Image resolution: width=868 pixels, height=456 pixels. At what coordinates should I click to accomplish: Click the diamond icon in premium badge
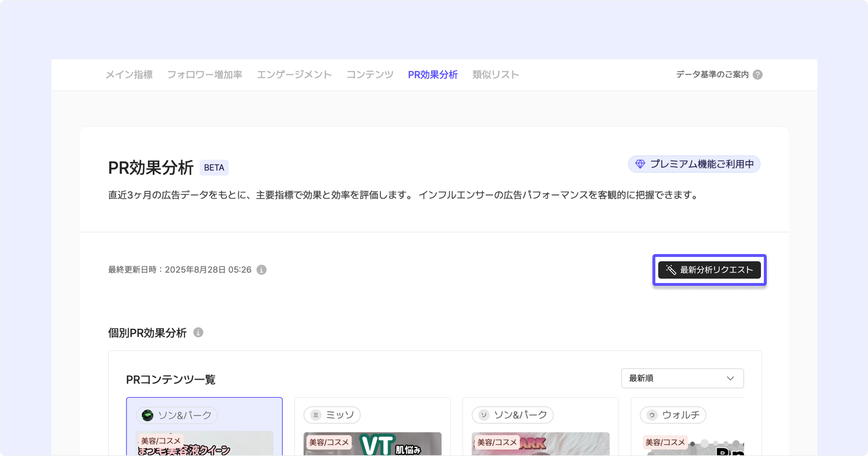click(x=640, y=164)
